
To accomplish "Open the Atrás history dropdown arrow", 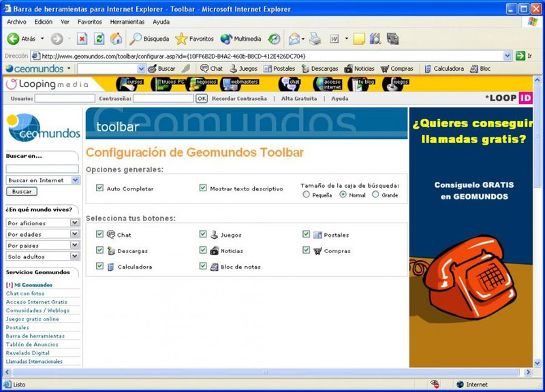I will [42, 39].
